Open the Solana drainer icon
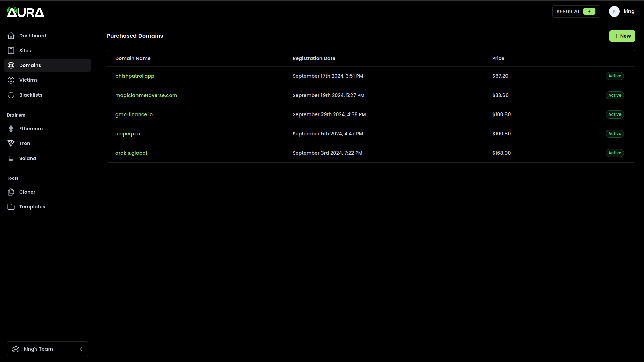This screenshot has width=644, height=362. pos(11,158)
